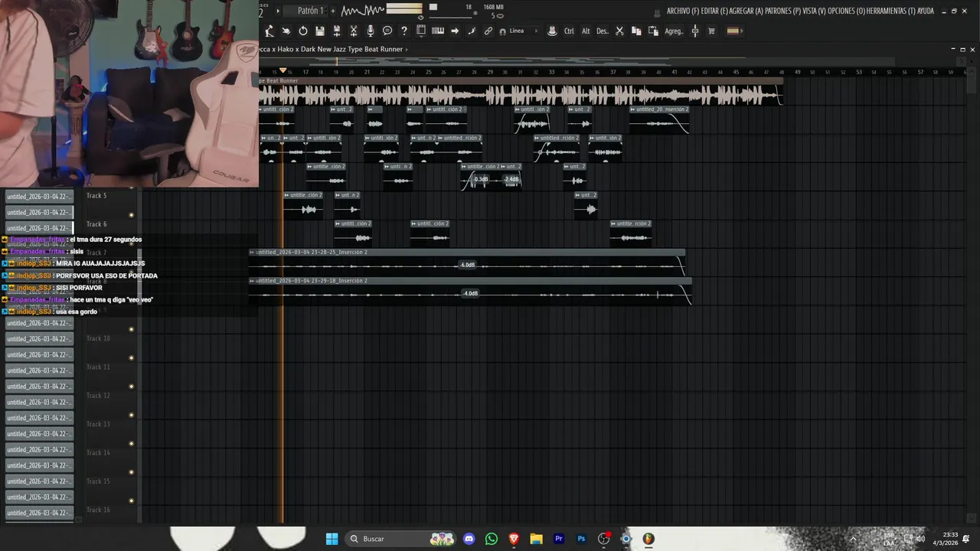Click the right arrow toolbar icon
Screen dimensions: 980x551
pos(455,31)
